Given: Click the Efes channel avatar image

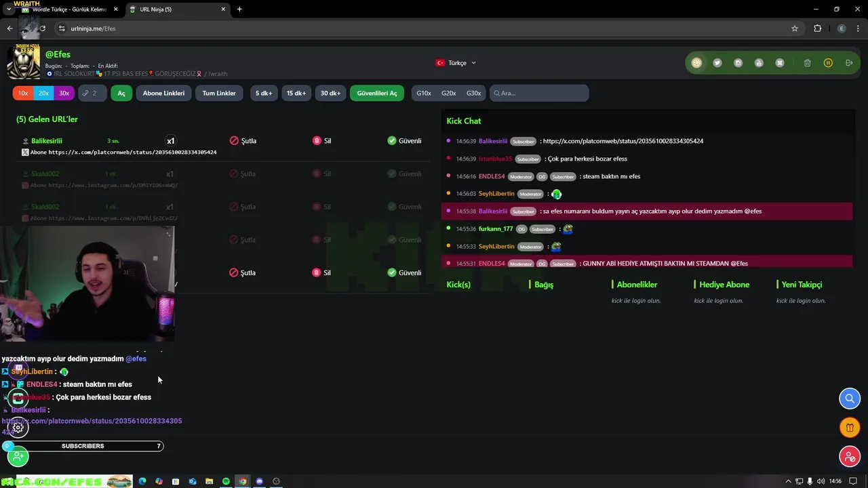Looking at the screenshot, I should [x=24, y=62].
